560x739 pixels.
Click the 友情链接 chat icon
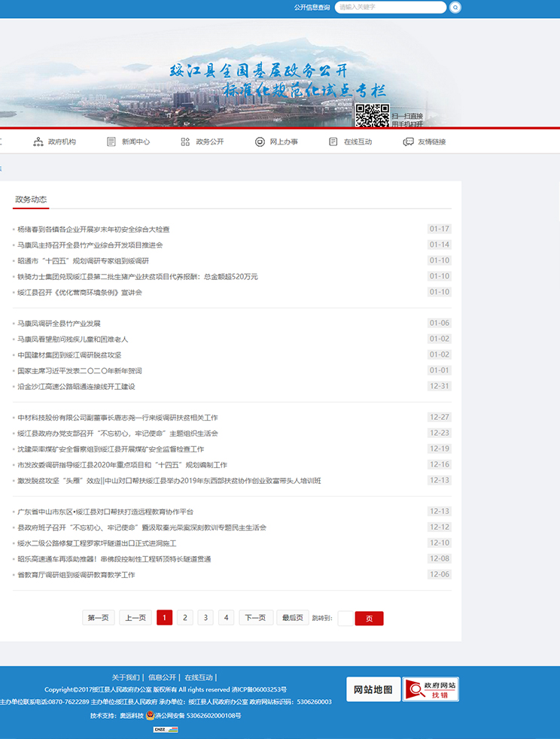[x=407, y=141]
